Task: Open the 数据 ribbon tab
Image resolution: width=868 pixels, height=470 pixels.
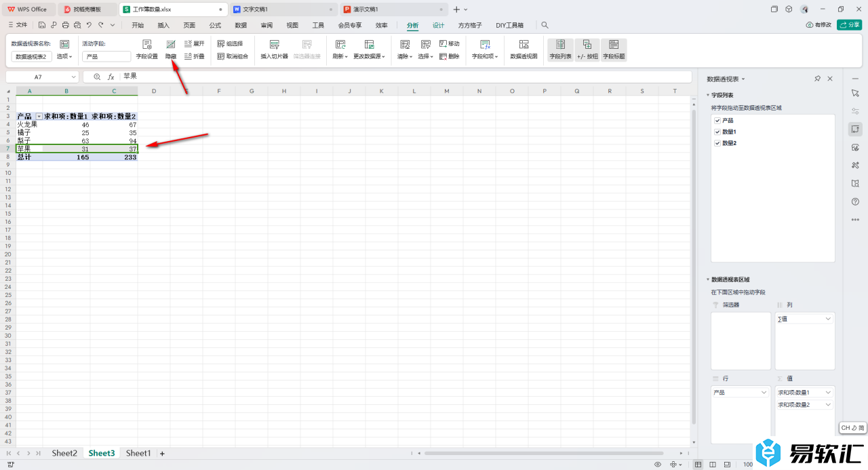Action: click(241, 25)
